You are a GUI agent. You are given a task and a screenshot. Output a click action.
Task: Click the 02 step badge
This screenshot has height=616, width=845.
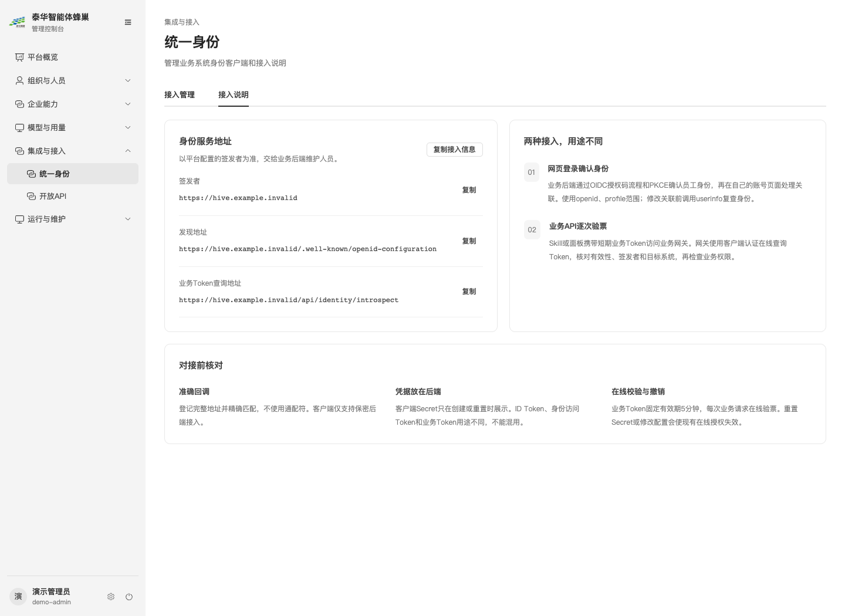pos(532,230)
